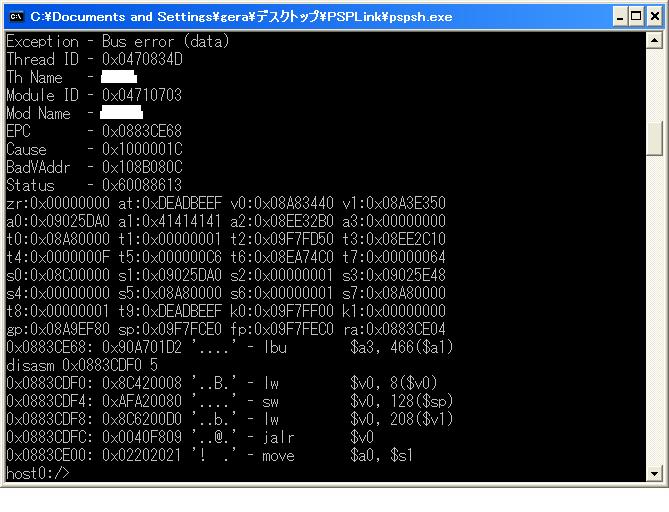669x512 pixels.
Task: Click the Module ID value 0x04710703
Action: click(x=143, y=95)
